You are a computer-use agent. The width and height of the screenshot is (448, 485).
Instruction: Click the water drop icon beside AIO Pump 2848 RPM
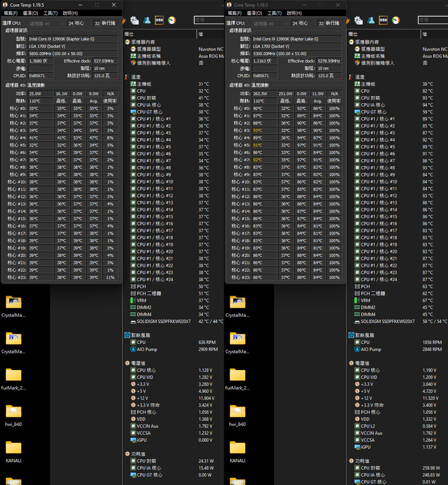[x=357, y=349]
